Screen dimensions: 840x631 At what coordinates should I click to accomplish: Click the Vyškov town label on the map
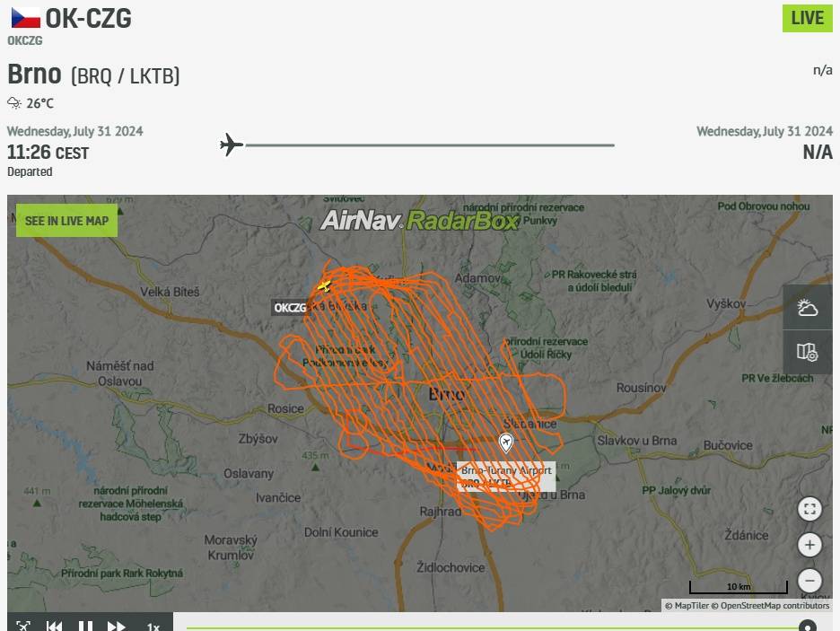coord(726,303)
